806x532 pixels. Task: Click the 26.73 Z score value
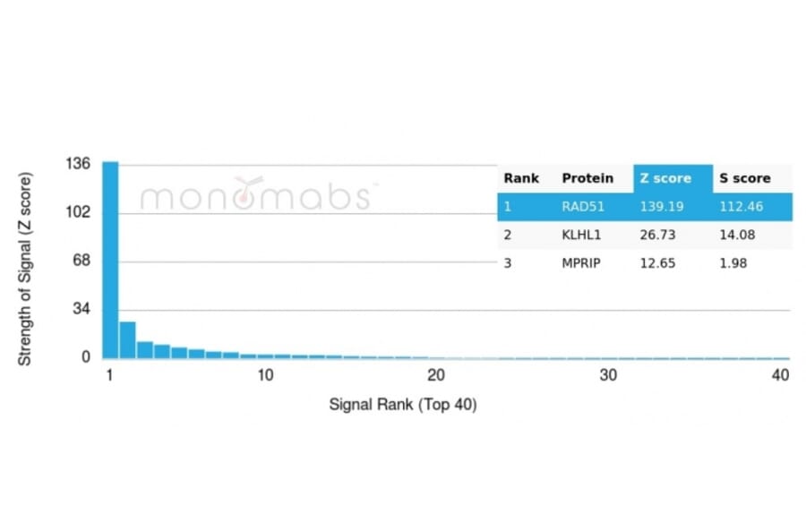point(656,235)
